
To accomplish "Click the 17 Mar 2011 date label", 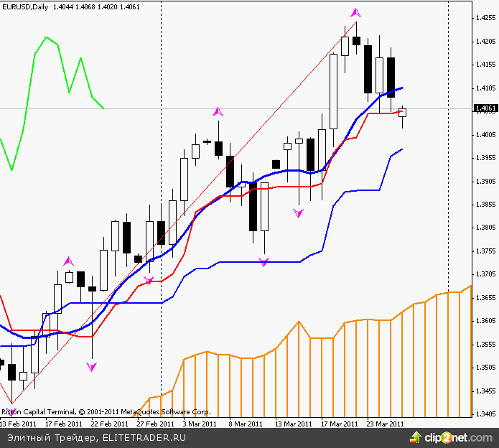I will point(340,424).
